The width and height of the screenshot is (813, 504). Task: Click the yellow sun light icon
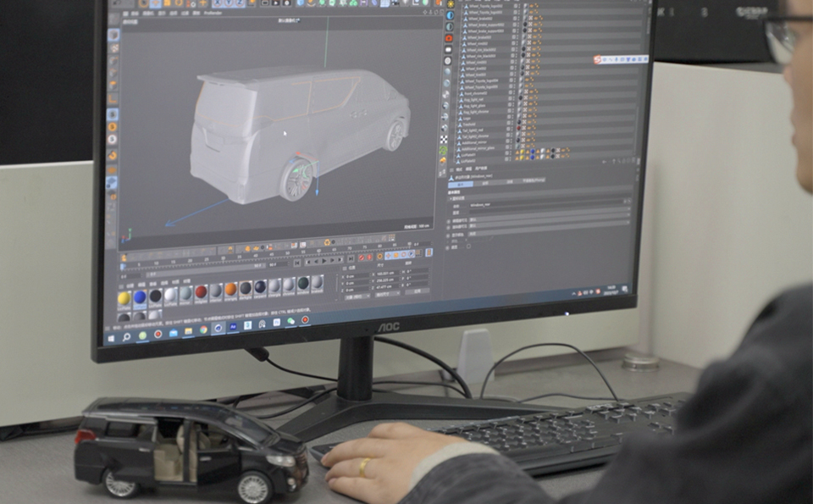click(x=451, y=4)
